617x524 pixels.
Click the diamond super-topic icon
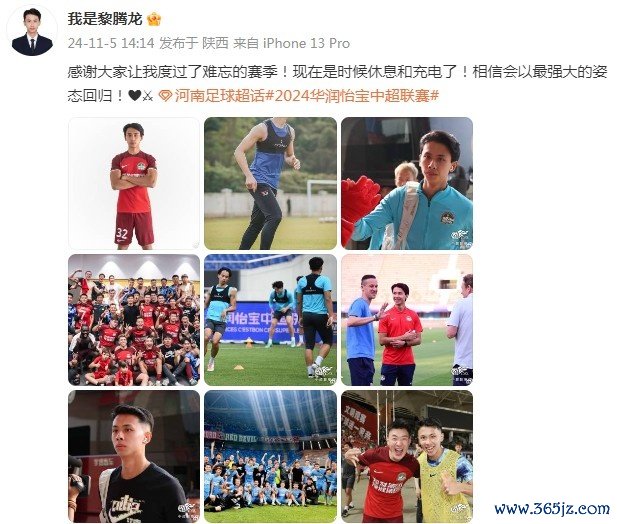[x=165, y=96]
